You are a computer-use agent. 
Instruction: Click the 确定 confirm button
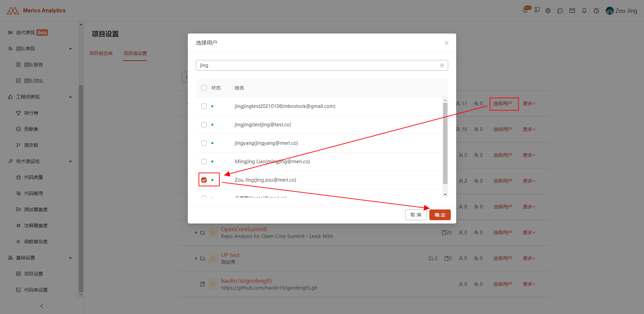click(440, 215)
